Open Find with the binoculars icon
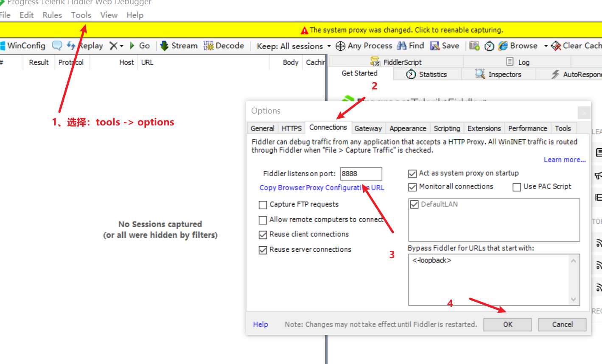 click(x=401, y=46)
